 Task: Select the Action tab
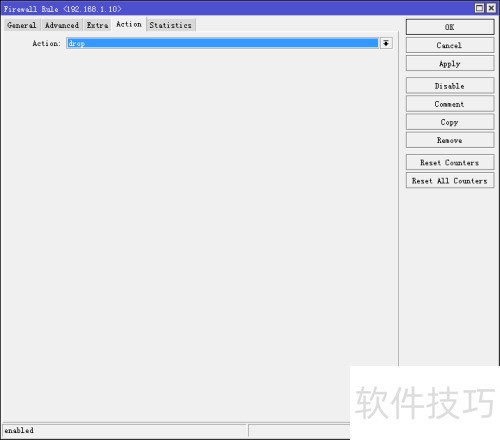pos(129,24)
